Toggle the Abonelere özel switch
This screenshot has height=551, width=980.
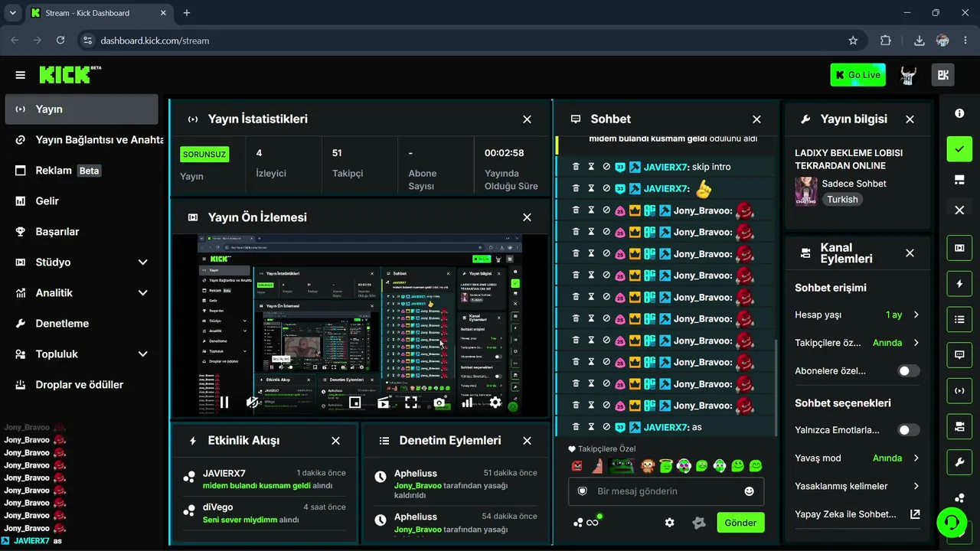(909, 371)
